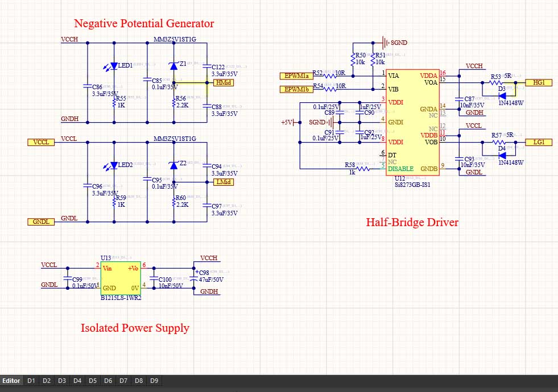The height and width of the screenshot is (392, 558).
Task: Select the Isolated Power Supply title text
Action: (x=135, y=328)
